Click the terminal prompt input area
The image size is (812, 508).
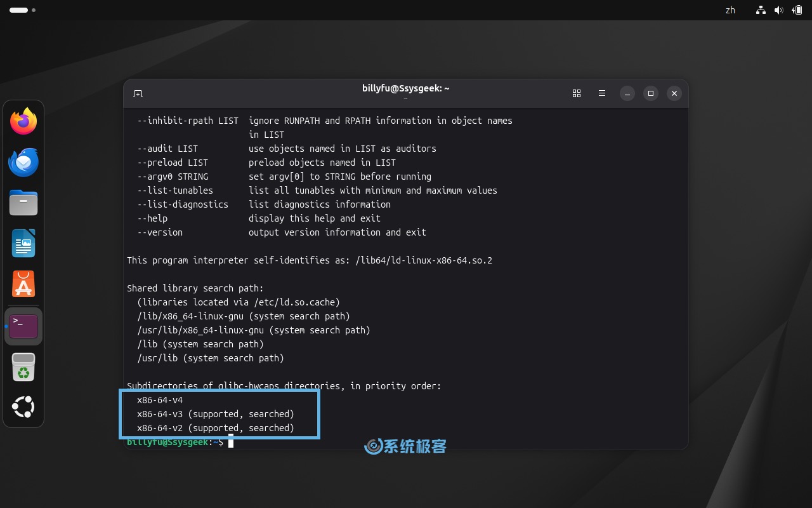pos(232,443)
